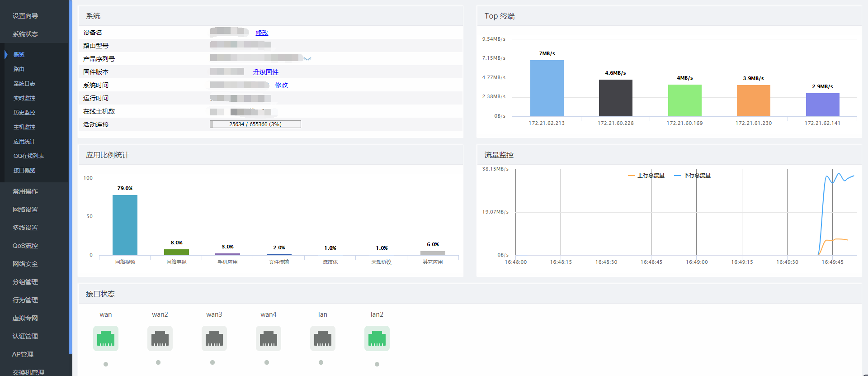Viewport: 868px width, 376px height.
Task: Open 实时监控 in the sidebar
Action: [x=24, y=98]
